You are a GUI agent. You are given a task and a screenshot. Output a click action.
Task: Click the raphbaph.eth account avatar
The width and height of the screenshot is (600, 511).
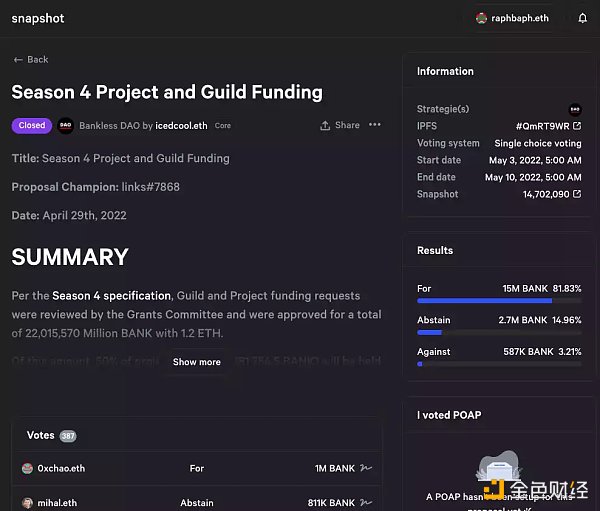pos(481,18)
